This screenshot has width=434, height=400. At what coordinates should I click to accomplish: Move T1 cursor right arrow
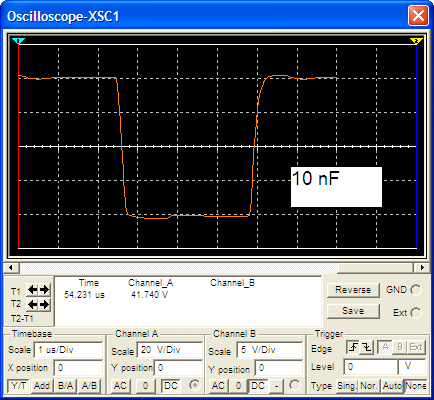[x=44, y=290]
